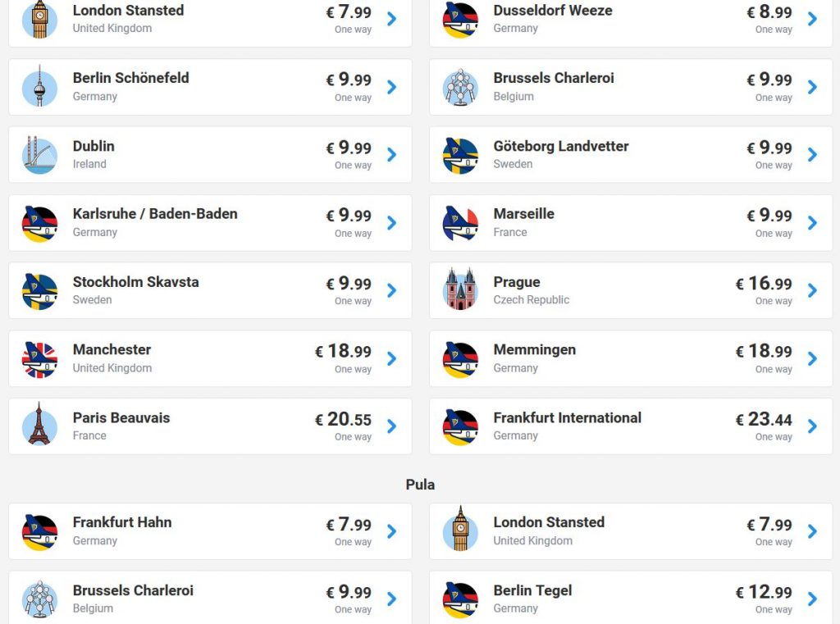Image resolution: width=840 pixels, height=624 pixels.
Task: Click the Pula section heading
Action: pyautogui.click(x=420, y=485)
